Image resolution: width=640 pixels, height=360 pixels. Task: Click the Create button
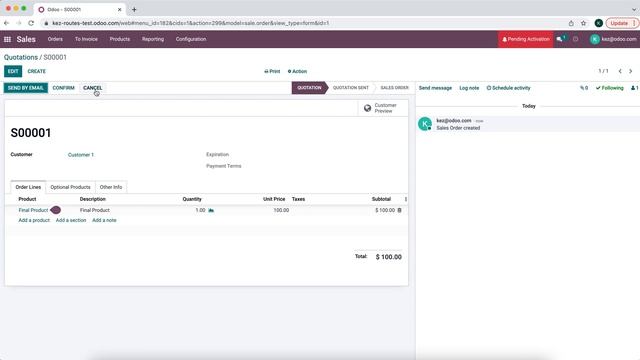(x=37, y=71)
